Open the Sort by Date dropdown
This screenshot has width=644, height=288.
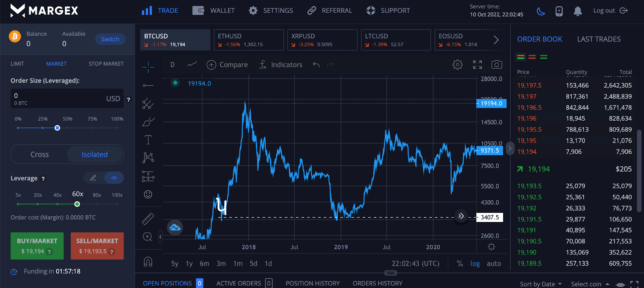(541, 284)
